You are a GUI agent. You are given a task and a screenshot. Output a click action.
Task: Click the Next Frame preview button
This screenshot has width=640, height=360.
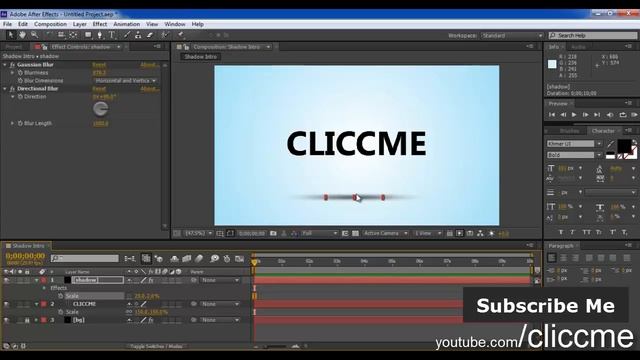(585, 115)
